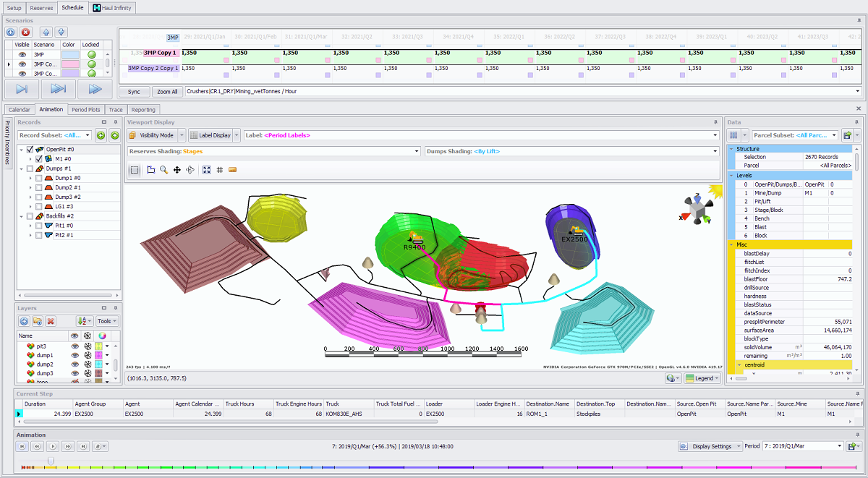Open the Period Plots tab
Viewport: 868px width, 478px height.
(x=85, y=110)
